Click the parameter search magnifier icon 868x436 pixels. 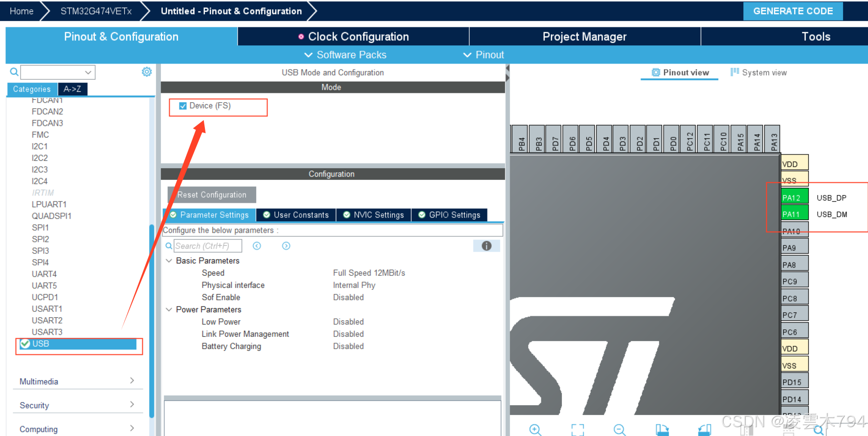click(169, 246)
